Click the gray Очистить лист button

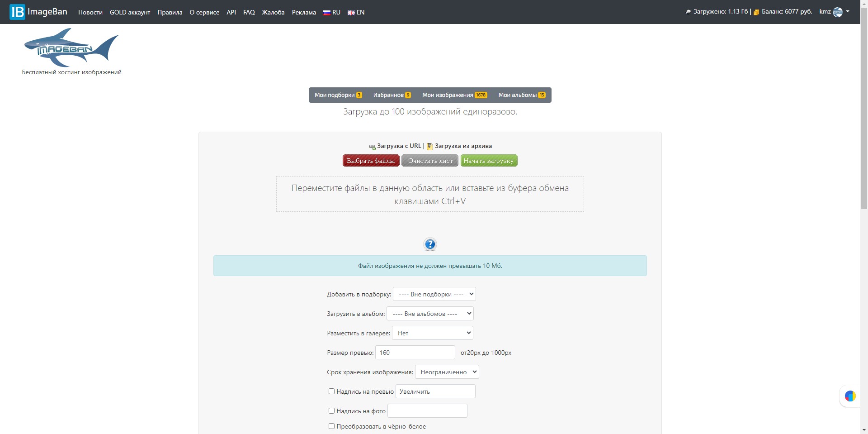point(430,161)
